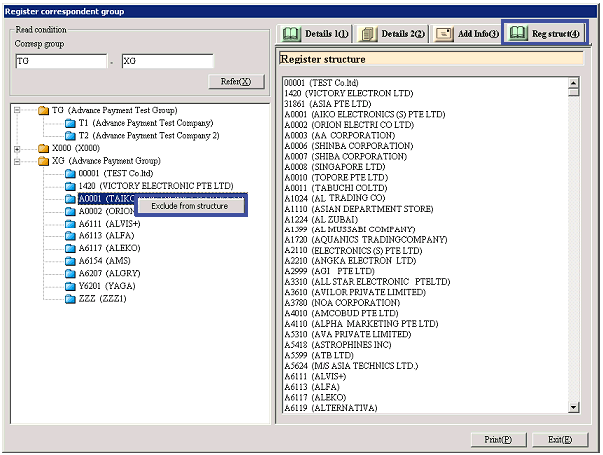Collapse the XG tree node
The width and height of the screenshot is (603, 455).
(x=17, y=161)
